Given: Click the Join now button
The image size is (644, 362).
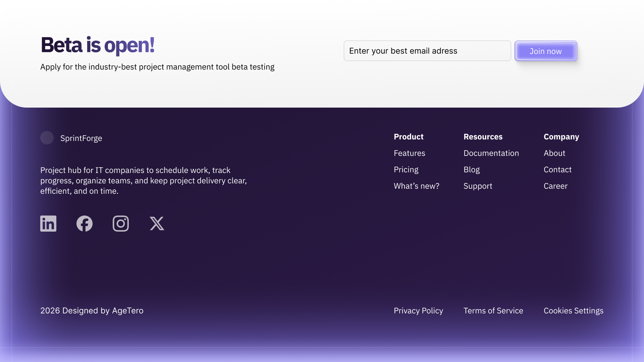Looking at the screenshot, I should tap(546, 51).
